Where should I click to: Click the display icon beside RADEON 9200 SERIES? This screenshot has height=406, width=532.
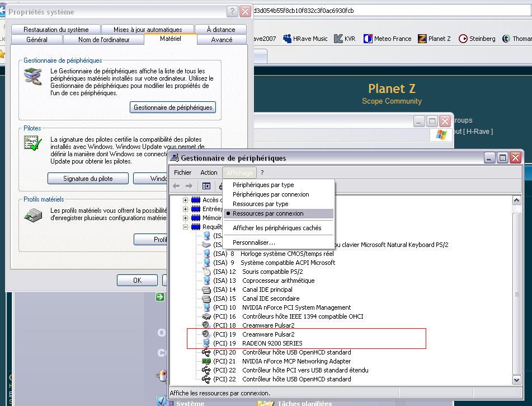click(206, 343)
